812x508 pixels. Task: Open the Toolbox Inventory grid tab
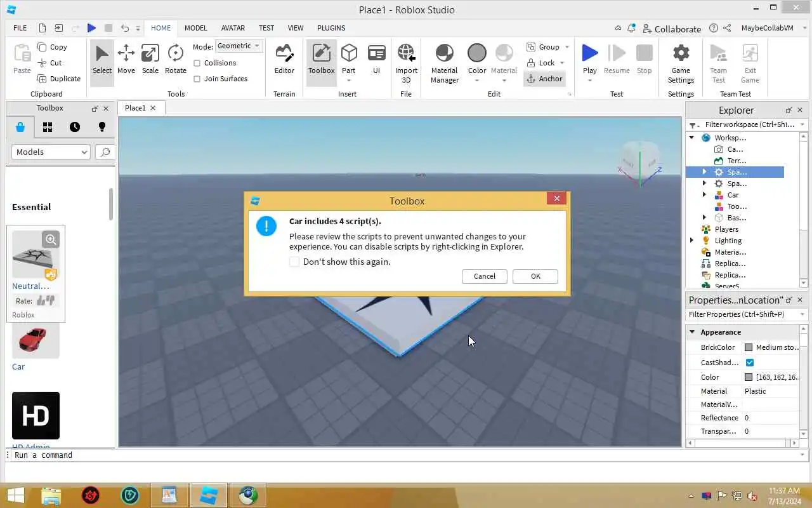(48, 127)
